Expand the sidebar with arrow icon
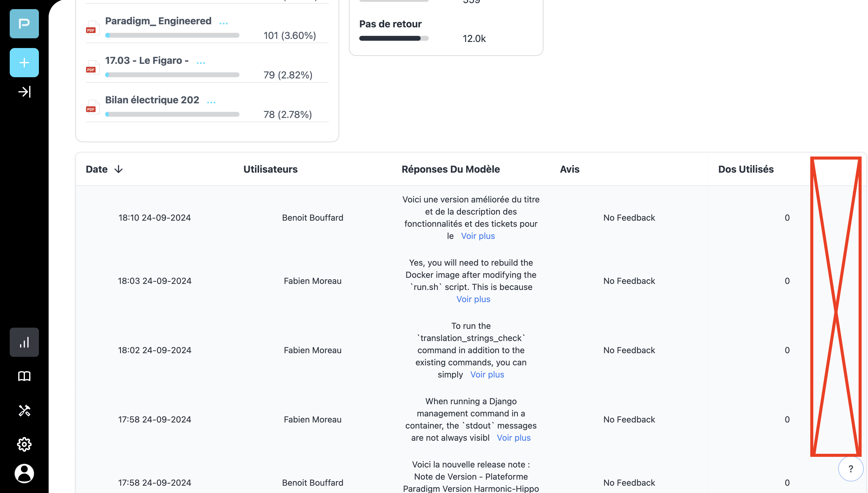This screenshot has width=868, height=493. tap(24, 92)
